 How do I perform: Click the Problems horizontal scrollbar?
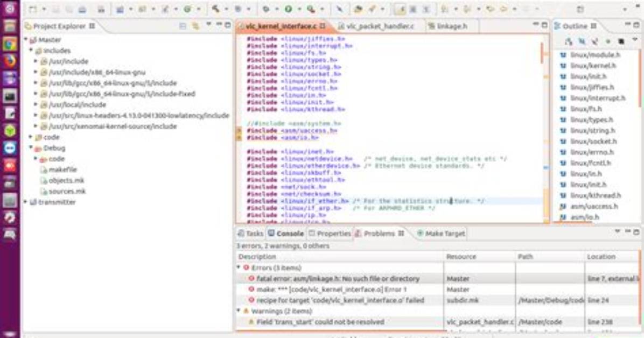click(x=341, y=330)
